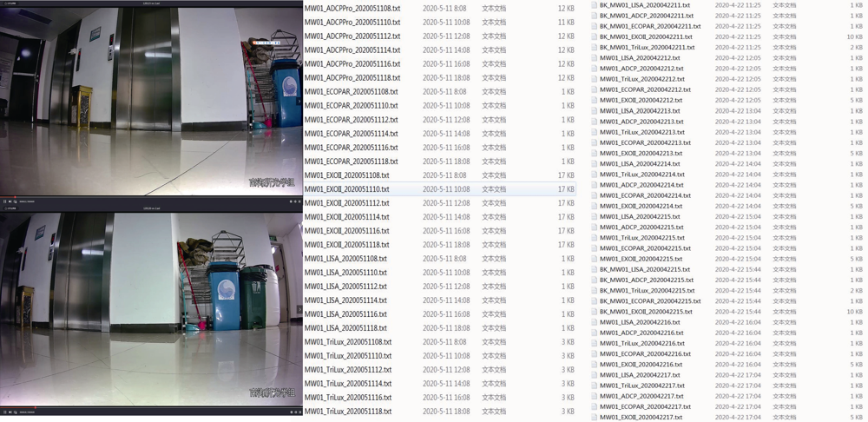Click file icon of MW01_ECOPAR_2020042213.txt
This screenshot has width=868, height=422.
click(x=595, y=142)
